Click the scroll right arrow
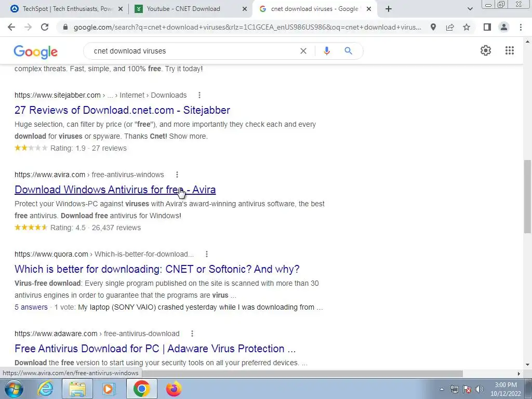This screenshot has height=399, width=532. click(x=518, y=374)
